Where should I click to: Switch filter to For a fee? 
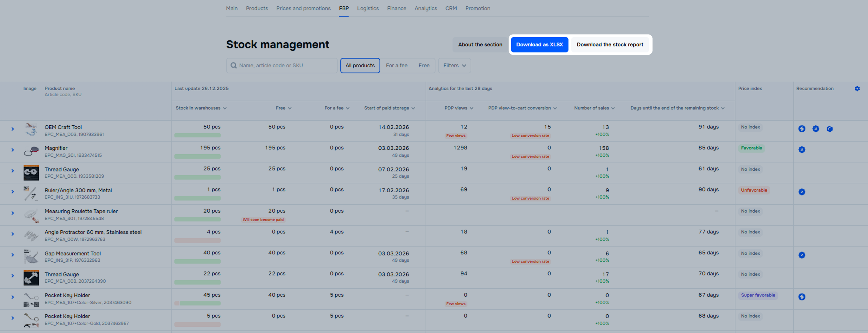396,66
